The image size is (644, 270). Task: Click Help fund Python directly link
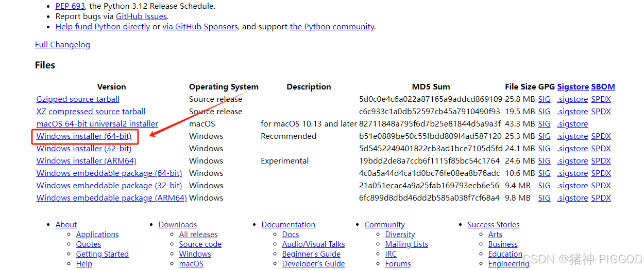103,27
